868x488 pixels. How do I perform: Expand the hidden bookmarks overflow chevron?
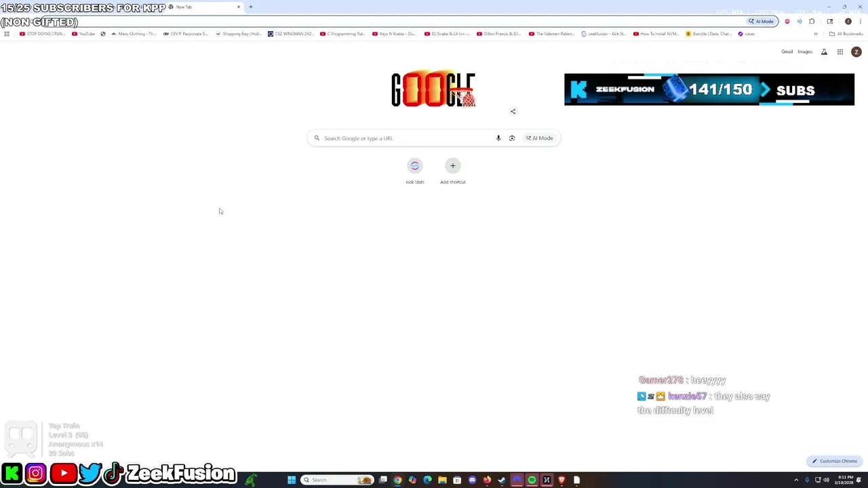[x=816, y=34]
